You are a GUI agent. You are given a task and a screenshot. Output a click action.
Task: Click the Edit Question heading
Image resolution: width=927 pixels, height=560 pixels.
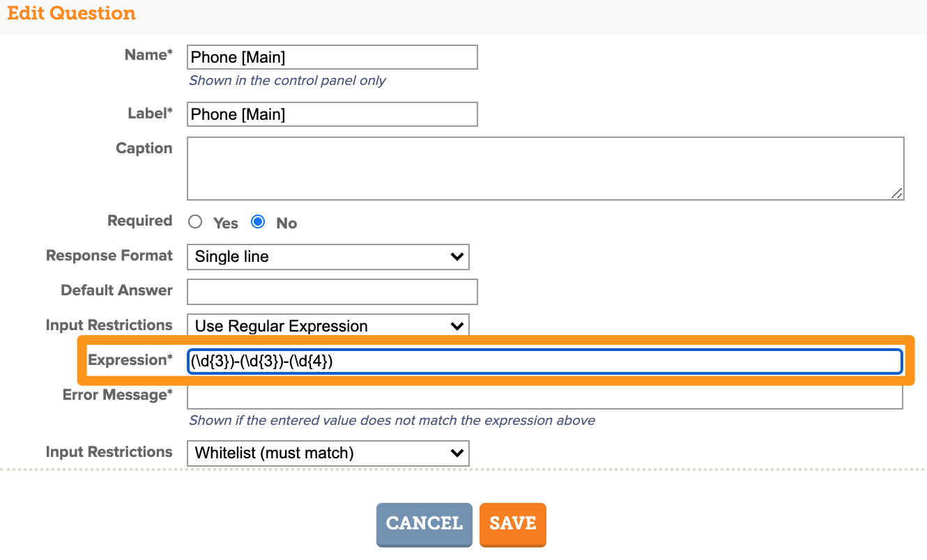(71, 13)
